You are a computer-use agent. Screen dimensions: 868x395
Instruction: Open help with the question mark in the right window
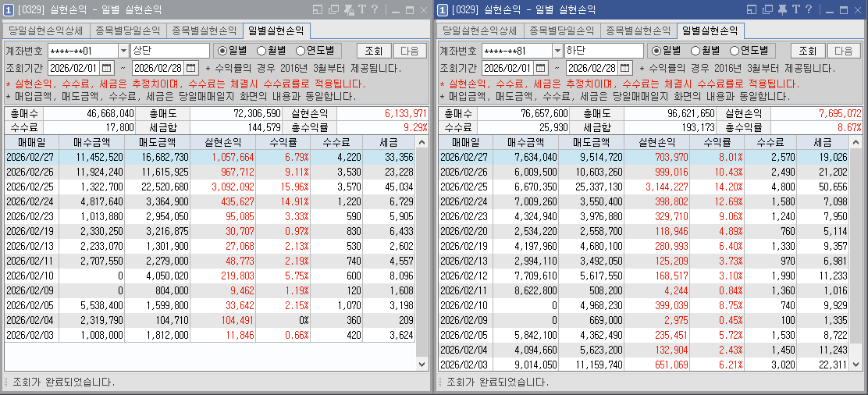coord(809,10)
